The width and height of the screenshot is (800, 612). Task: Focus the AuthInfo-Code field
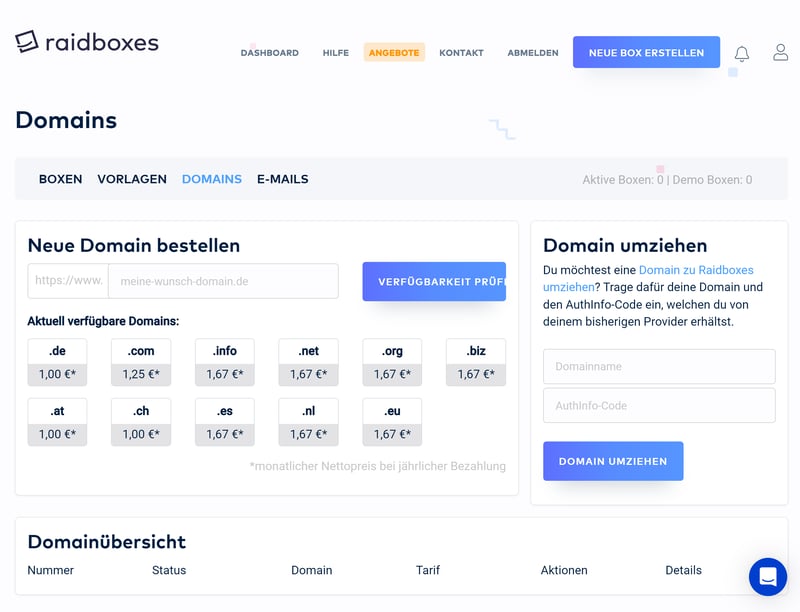[659, 405]
